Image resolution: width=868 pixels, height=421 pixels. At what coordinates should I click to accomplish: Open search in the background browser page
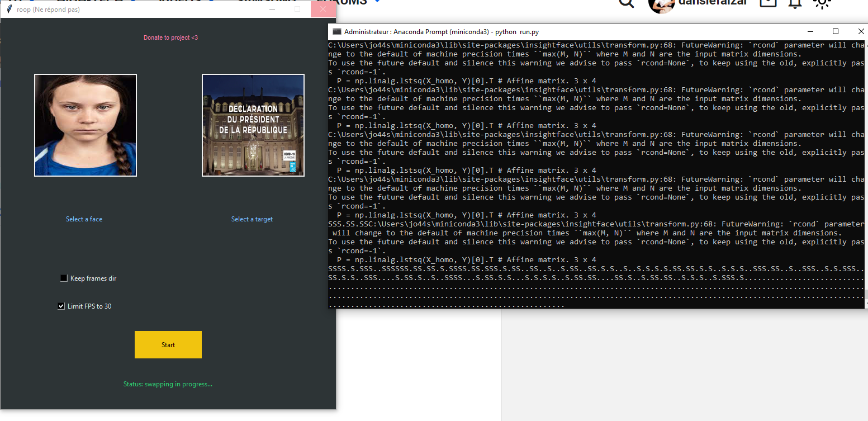click(x=627, y=3)
